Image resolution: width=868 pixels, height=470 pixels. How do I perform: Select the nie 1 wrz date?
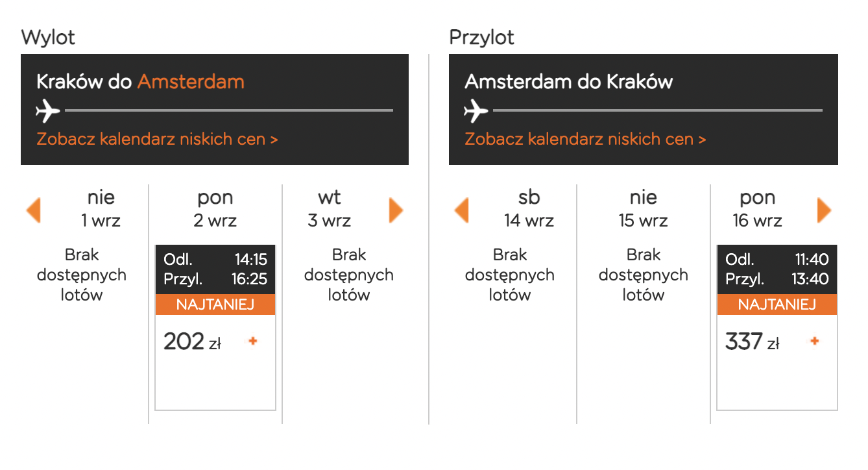pos(101,208)
